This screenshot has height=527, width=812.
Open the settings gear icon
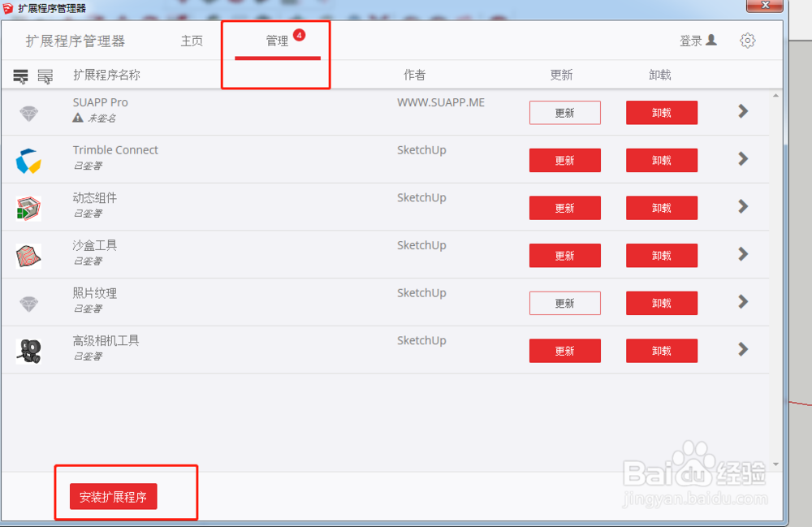pos(747,41)
